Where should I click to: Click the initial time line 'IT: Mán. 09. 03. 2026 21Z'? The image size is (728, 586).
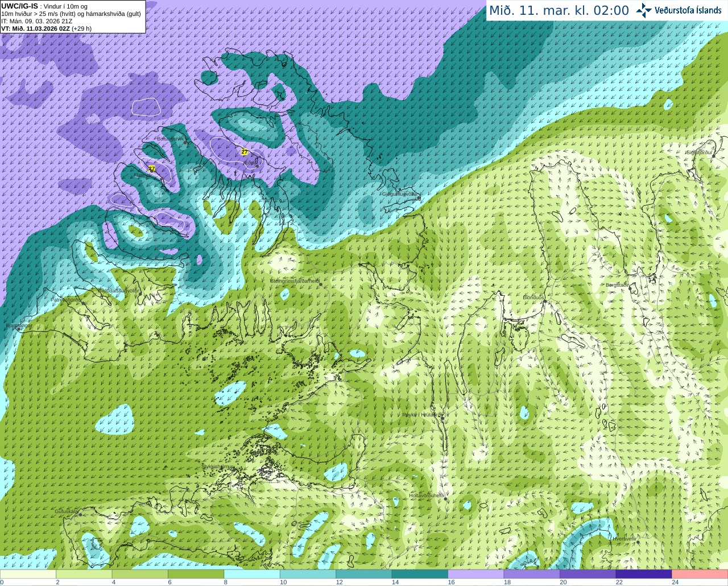point(36,20)
